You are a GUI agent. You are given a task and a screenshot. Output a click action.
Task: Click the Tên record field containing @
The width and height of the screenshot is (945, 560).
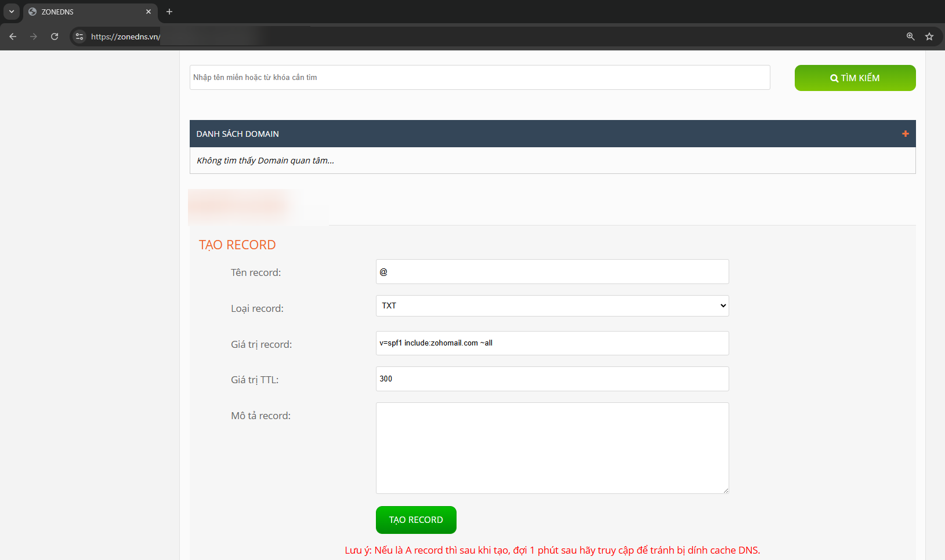552,272
